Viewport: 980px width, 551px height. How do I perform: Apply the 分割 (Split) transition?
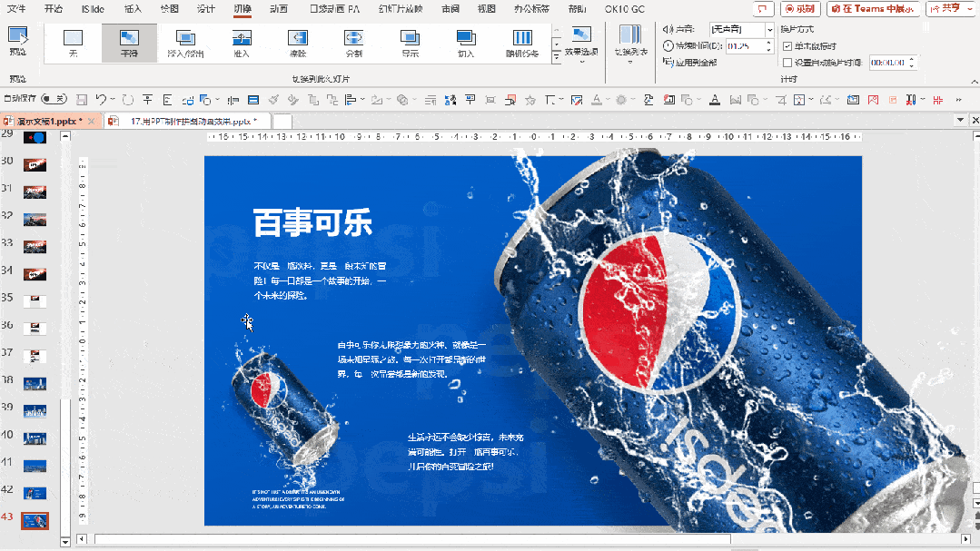353,43
